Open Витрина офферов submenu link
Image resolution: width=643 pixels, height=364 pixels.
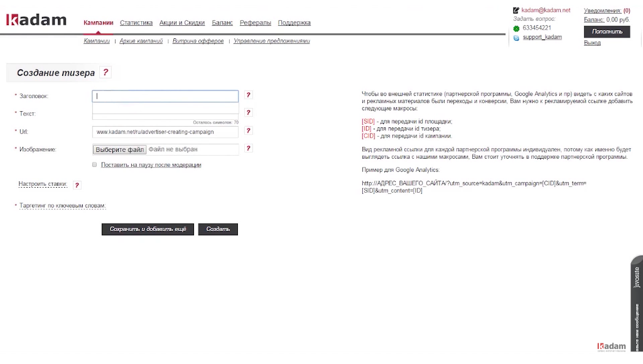198,41
